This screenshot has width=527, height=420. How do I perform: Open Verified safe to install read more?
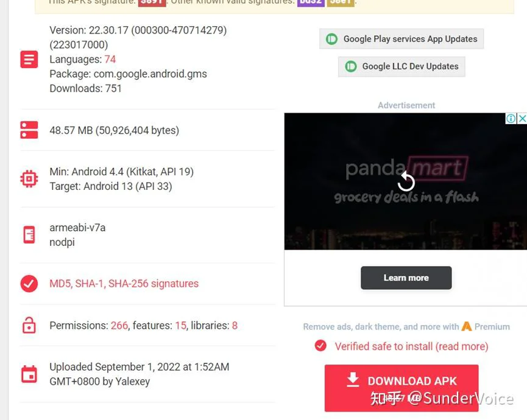[411, 346]
